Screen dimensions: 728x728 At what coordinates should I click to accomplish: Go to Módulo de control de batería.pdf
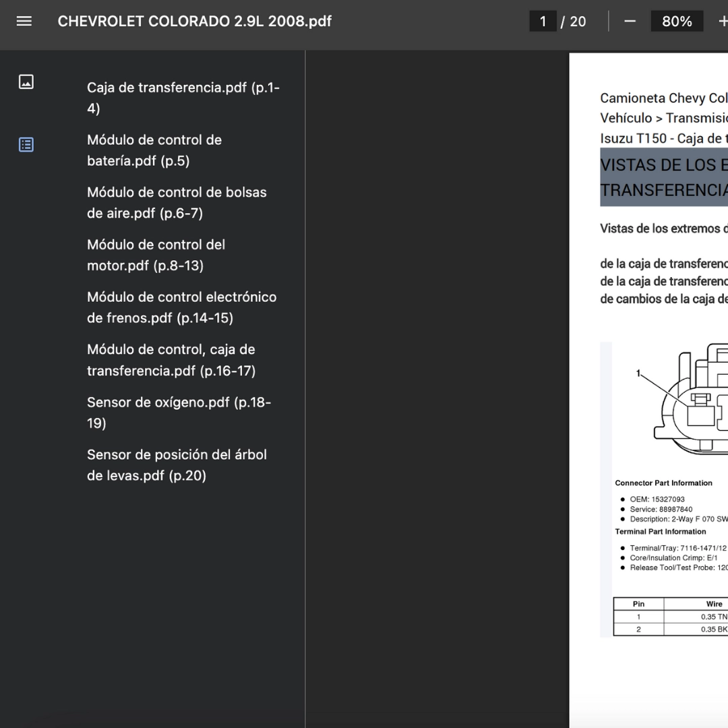coord(154,150)
